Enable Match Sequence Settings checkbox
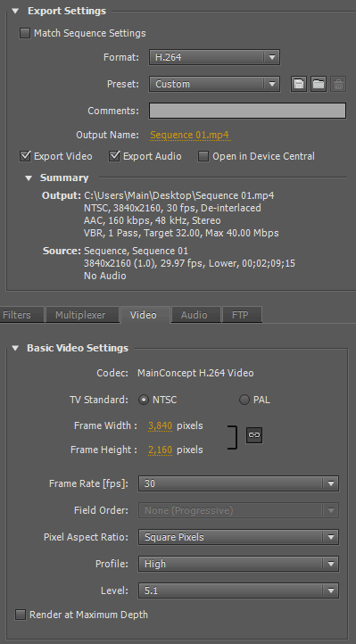 point(25,33)
